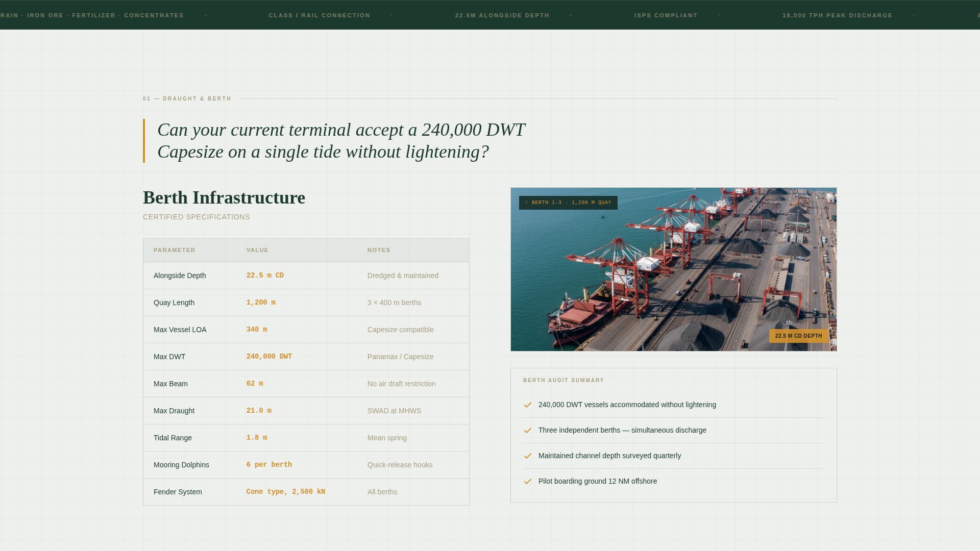This screenshot has height=551, width=980.
Task: Click the checkmark beside 240,000 DWT vessels item
Action: [x=527, y=405]
